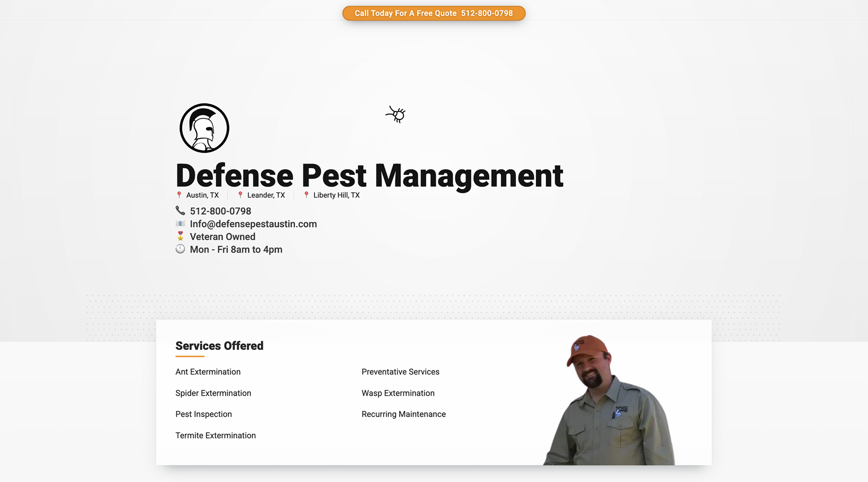Click the Veteran Owned medal icon
The height and width of the screenshot is (482, 868).
(180, 236)
